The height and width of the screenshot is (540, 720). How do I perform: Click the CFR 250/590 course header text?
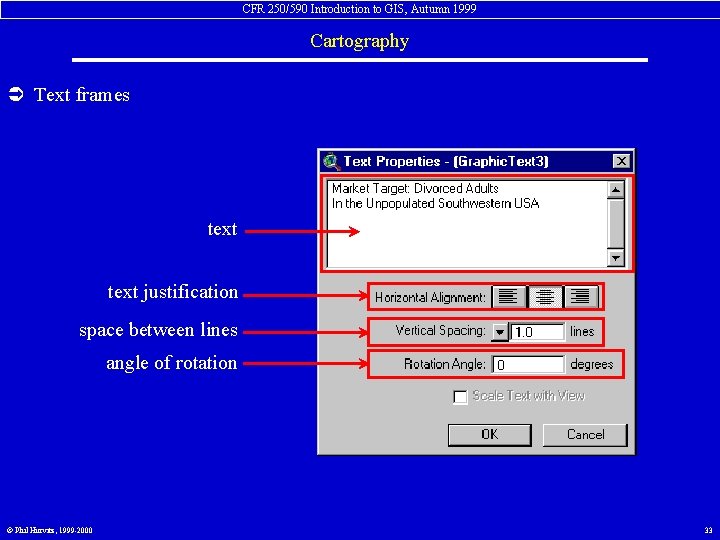(360, 9)
